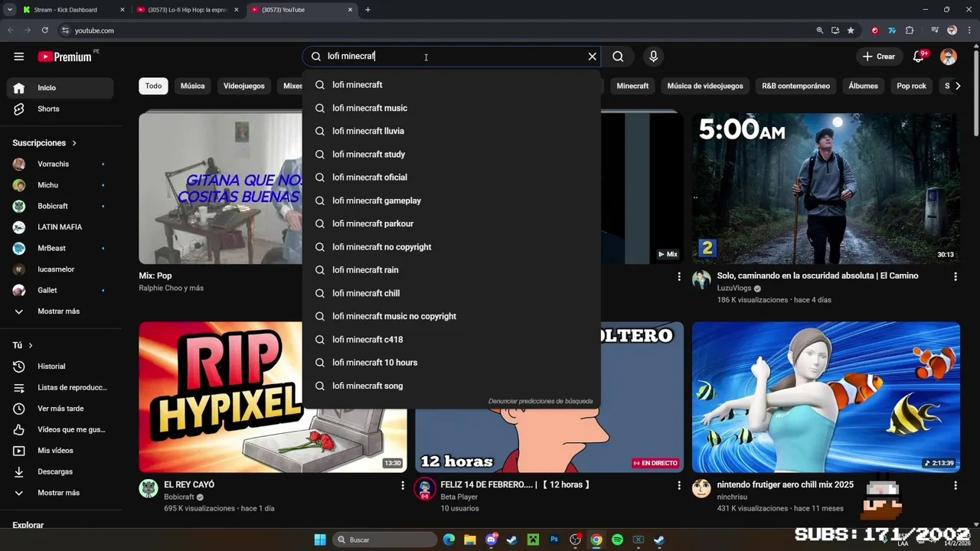Open the notifications bell

(919, 57)
